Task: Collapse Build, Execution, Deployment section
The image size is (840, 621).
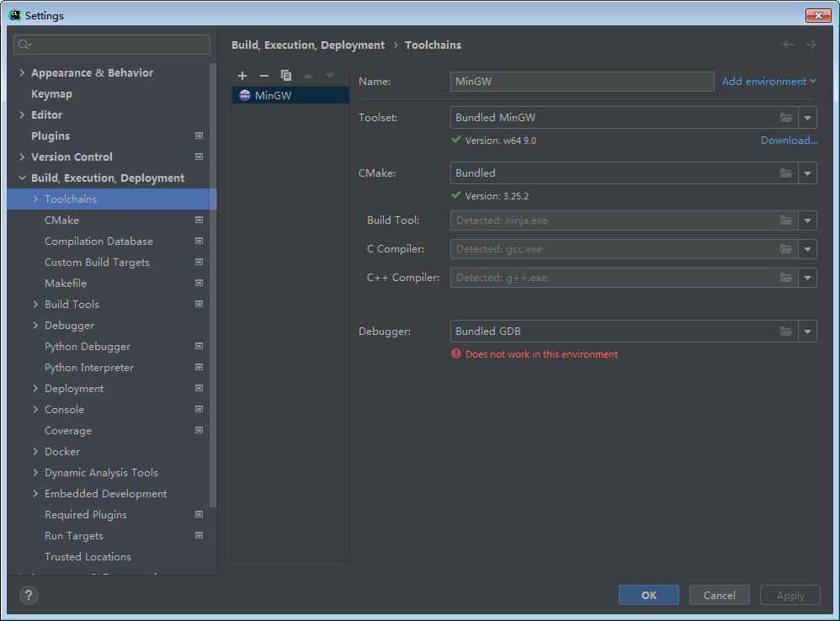Action: pos(22,178)
